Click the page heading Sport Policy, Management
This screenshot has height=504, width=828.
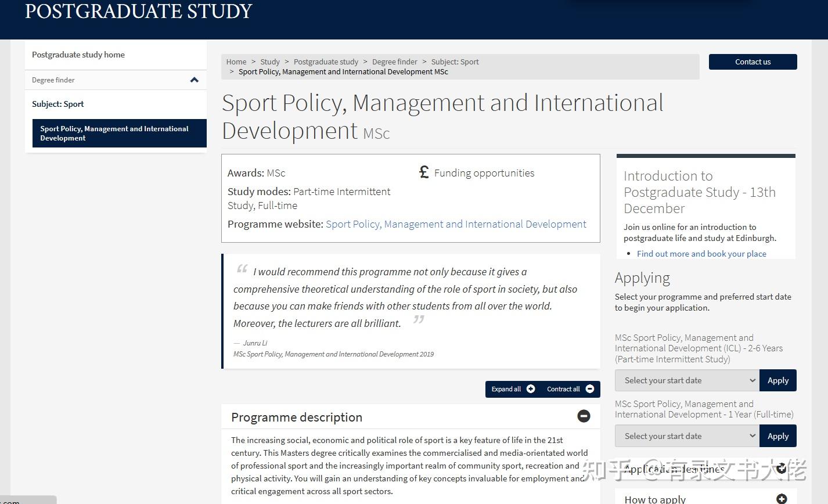(x=442, y=117)
